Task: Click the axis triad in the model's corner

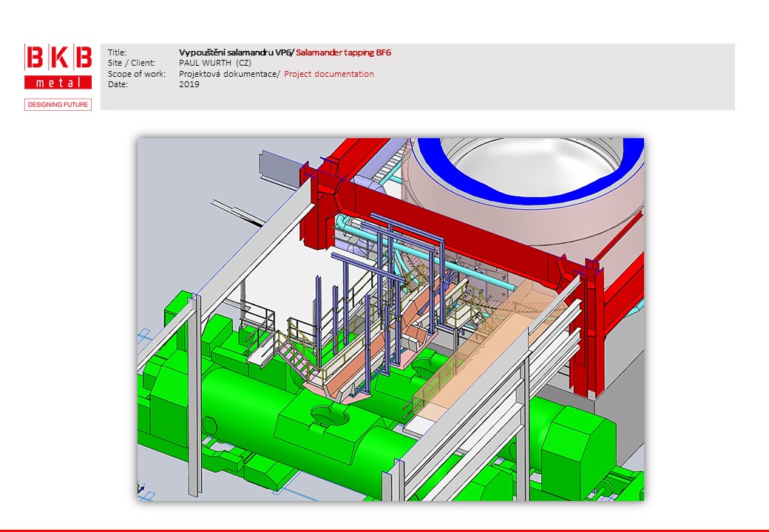Action: [x=141, y=488]
